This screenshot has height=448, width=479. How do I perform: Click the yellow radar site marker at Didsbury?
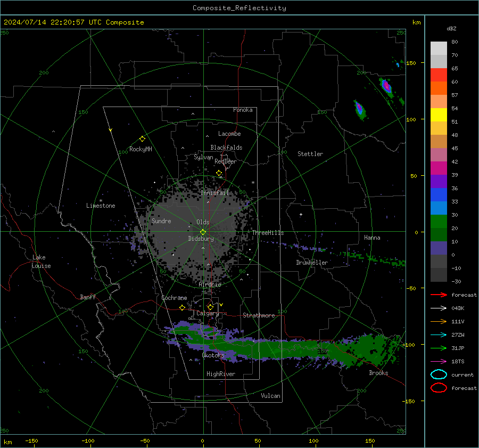click(x=203, y=232)
